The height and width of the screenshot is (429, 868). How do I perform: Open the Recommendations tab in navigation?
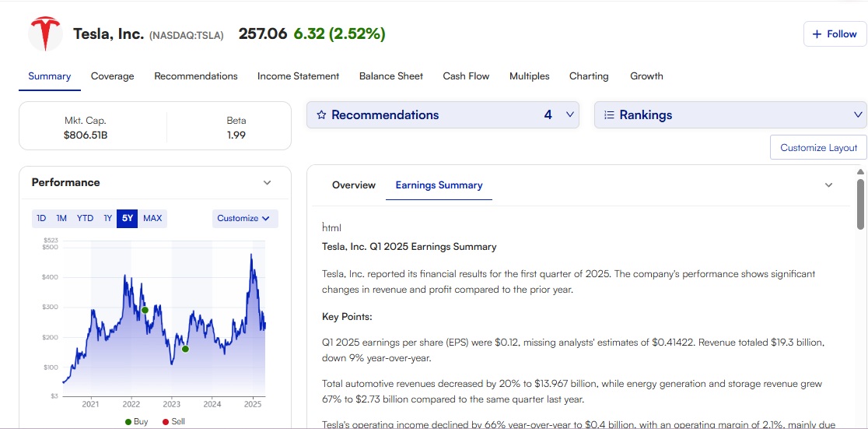[x=196, y=76]
